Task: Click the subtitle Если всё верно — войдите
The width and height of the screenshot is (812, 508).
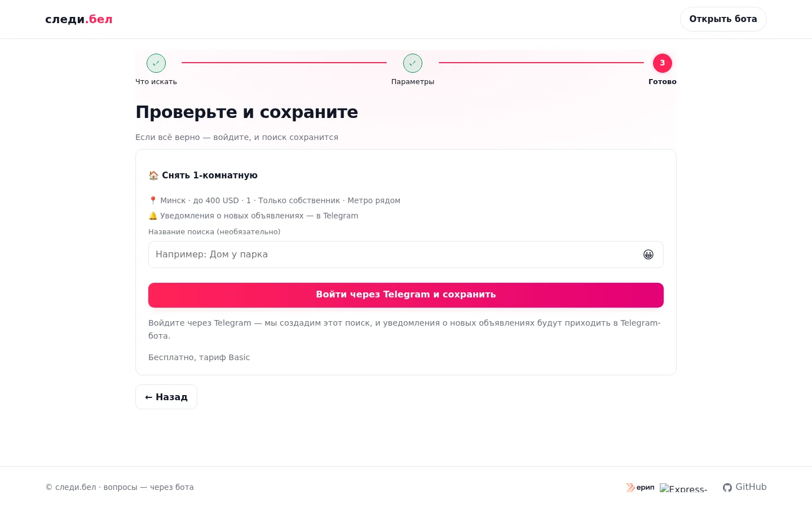Action: (x=237, y=137)
